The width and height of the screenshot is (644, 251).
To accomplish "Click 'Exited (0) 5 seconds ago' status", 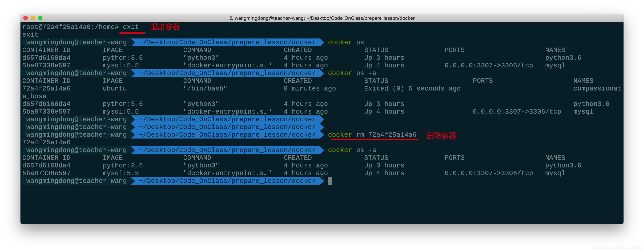I will coord(412,88).
